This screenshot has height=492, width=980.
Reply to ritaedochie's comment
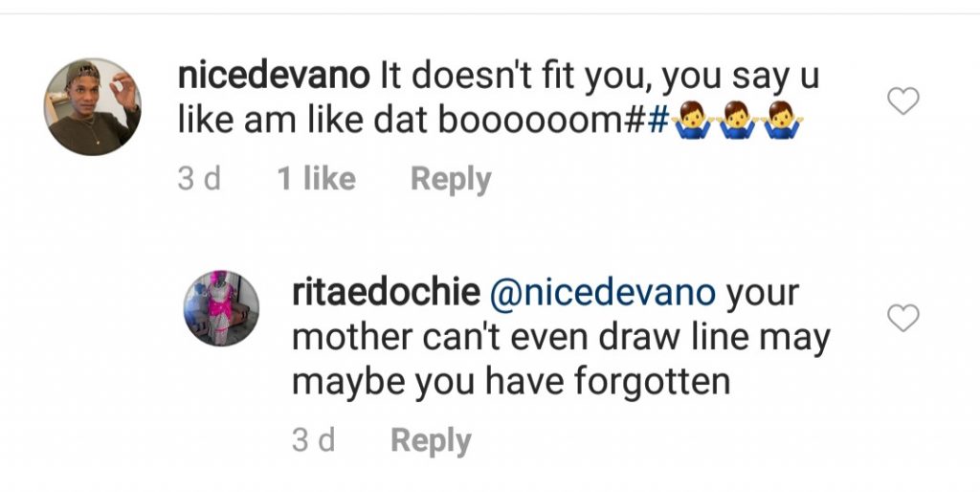(431, 440)
